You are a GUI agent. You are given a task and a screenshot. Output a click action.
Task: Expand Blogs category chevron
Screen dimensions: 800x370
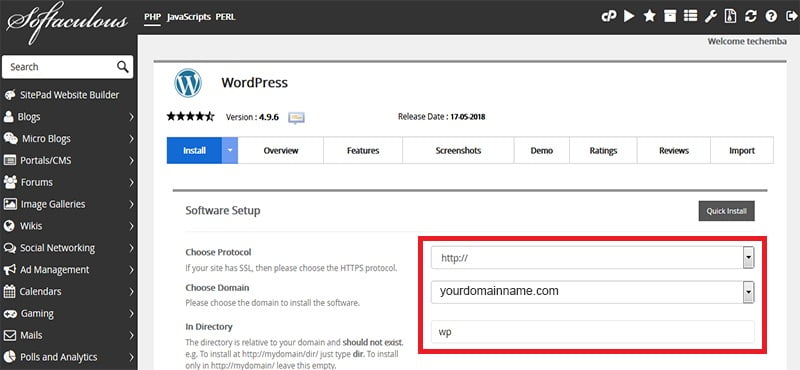(x=131, y=117)
